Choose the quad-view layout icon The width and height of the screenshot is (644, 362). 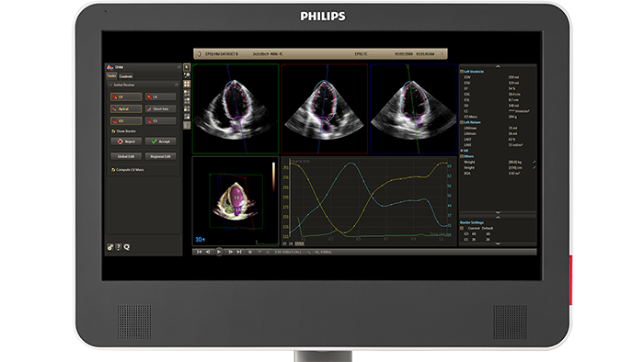click(x=187, y=84)
